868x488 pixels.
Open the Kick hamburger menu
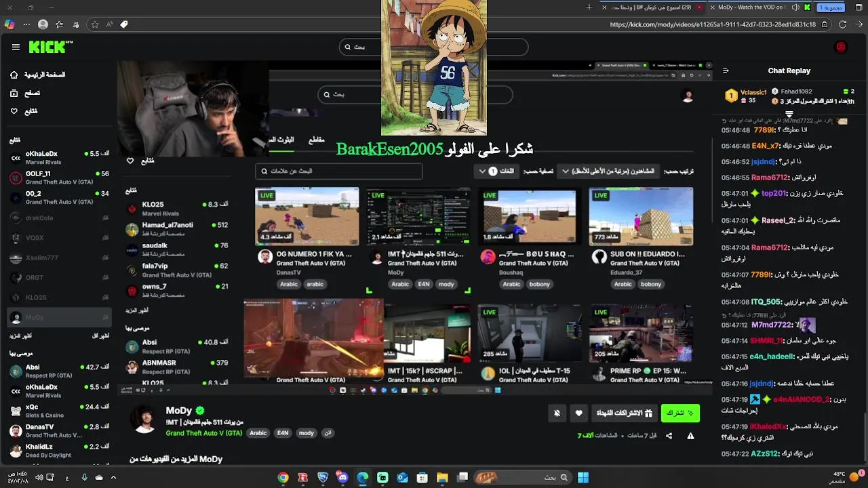point(16,47)
